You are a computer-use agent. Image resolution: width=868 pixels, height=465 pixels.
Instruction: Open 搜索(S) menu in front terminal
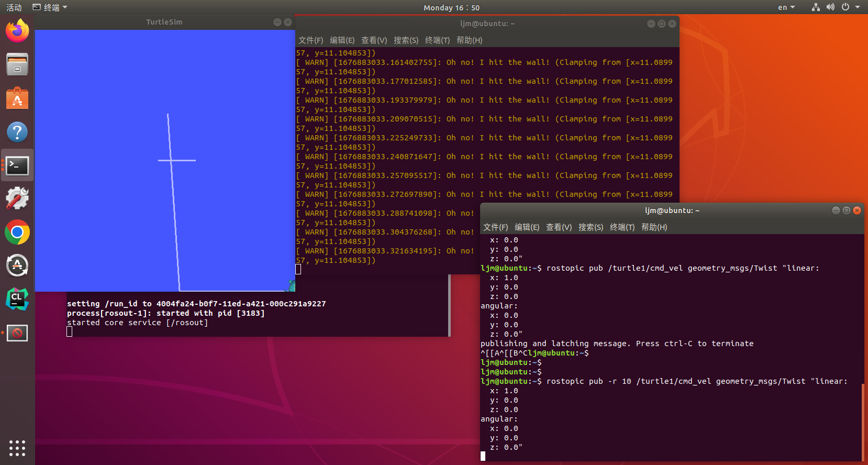click(x=591, y=227)
